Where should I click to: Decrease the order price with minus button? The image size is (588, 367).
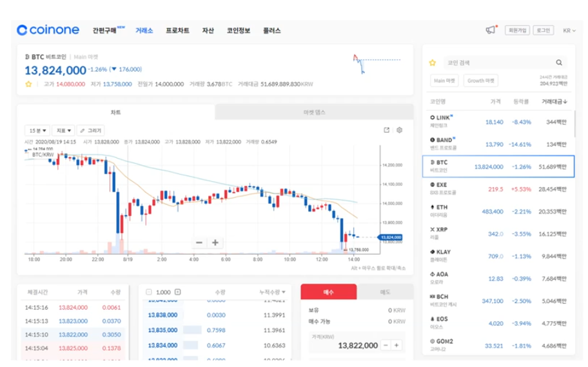[x=386, y=345]
